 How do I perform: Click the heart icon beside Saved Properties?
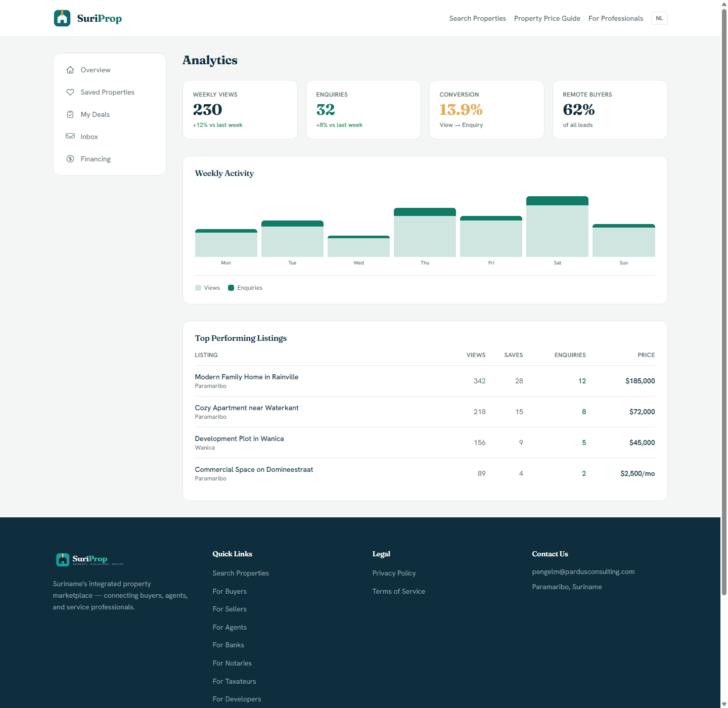[70, 92]
